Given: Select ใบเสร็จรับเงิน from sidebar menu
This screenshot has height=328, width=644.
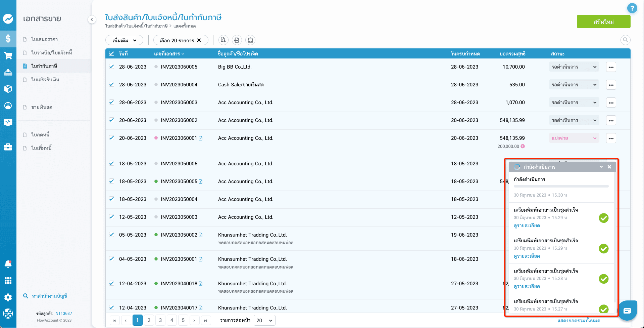Looking at the screenshot, I should click(x=45, y=80).
